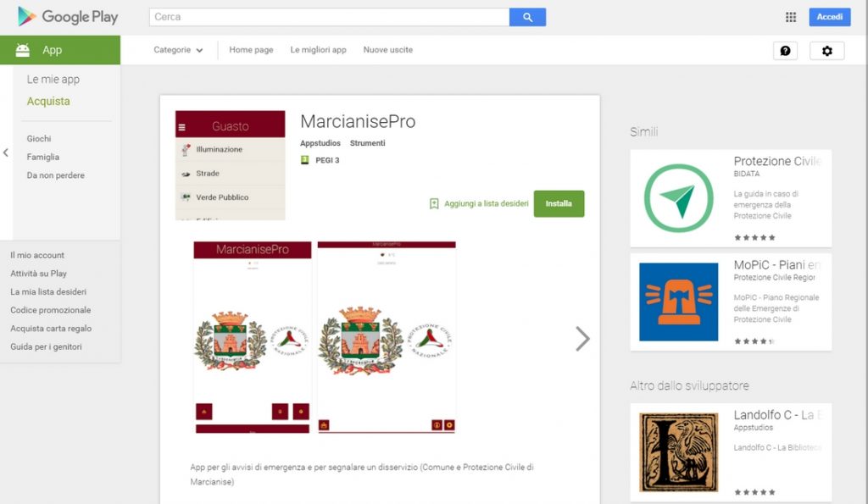The image size is (868, 504).
Task: Go to Le migliori app tab
Action: (x=319, y=50)
